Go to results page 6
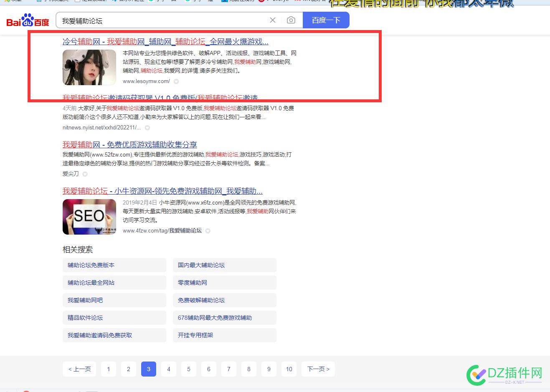Image resolution: width=550 pixels, height=392 pixels. click(209, 369)
